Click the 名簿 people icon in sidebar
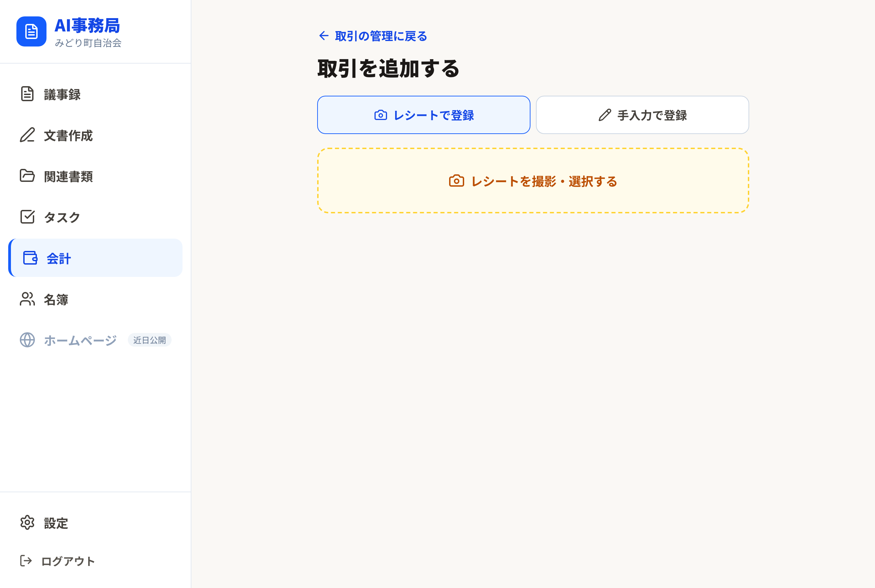Viewport: 875px width, 588px height. (x=27, y=299)
